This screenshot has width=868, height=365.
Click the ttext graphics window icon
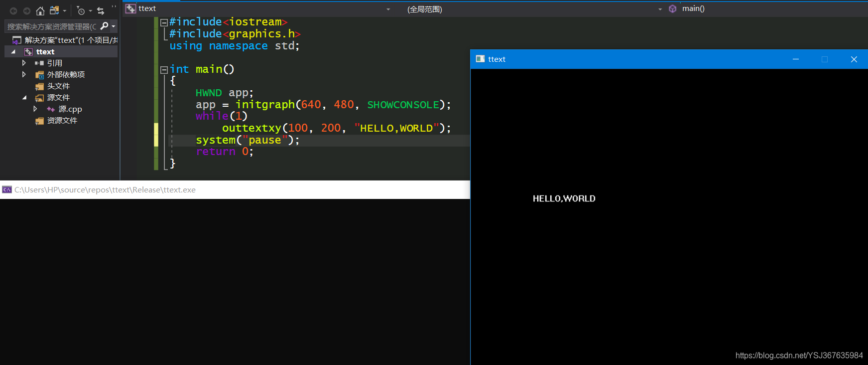point(480,59)
